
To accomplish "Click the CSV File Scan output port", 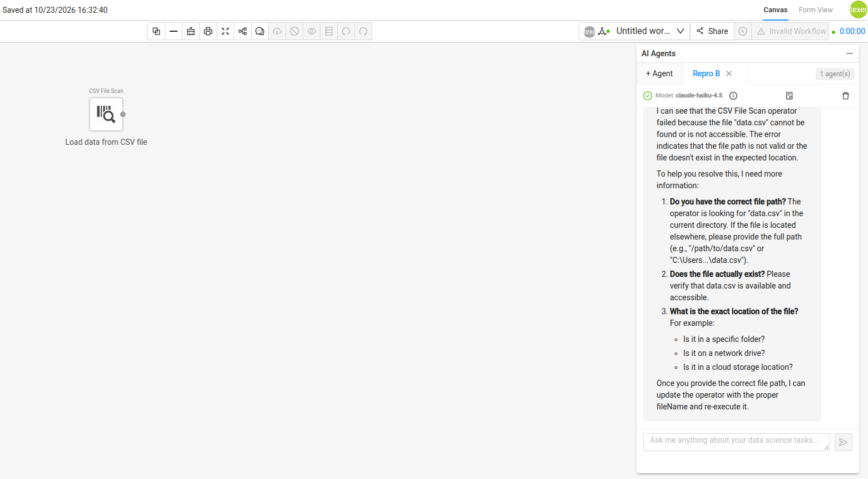I will 123,114.
